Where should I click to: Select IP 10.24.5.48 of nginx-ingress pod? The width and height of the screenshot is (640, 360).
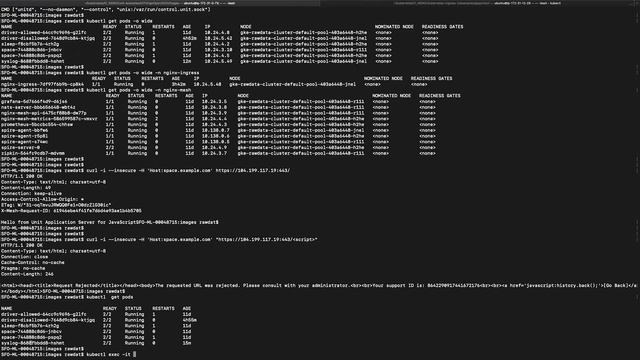[207, 84]
